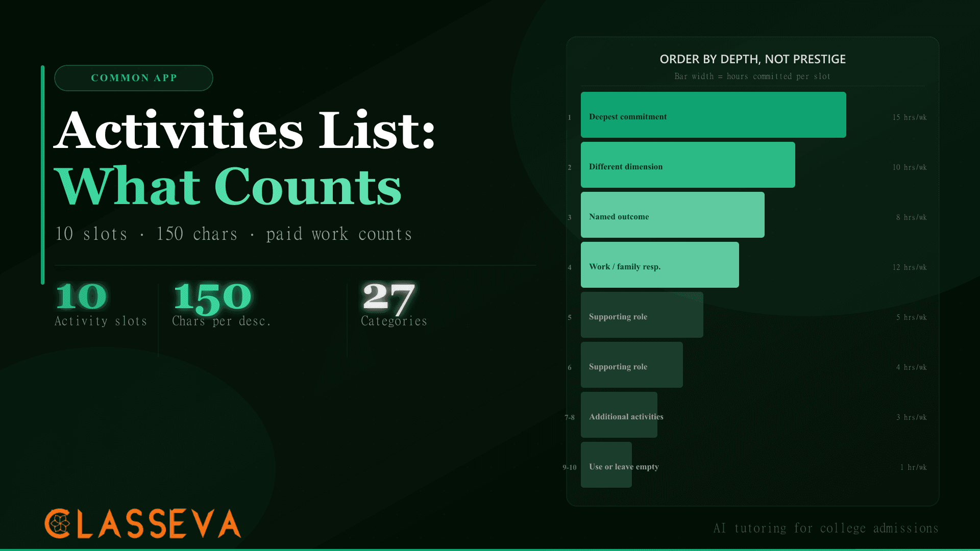Click the '15 hrs/wk' value
The height and width of the screenshot is (551, 980).
[910, 117]
